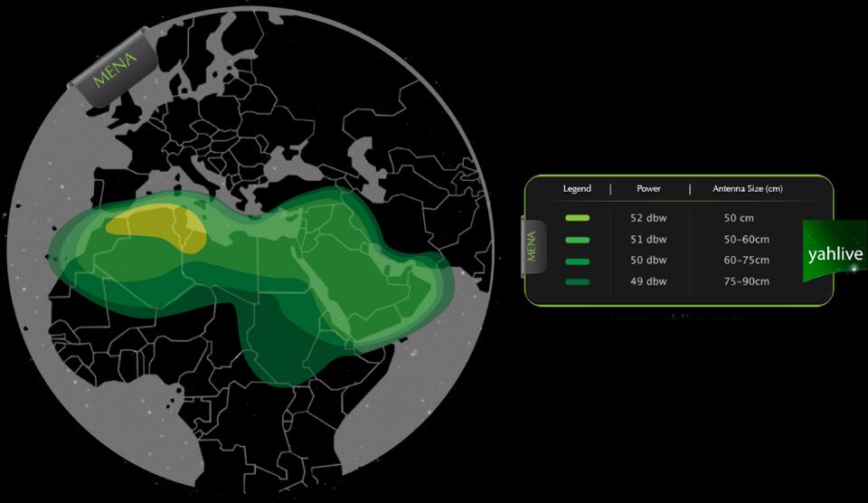The height and width of the screenshot is (503, 868).
Task: Click the 50-60cm antenna size entry
Action: [746, 240]
